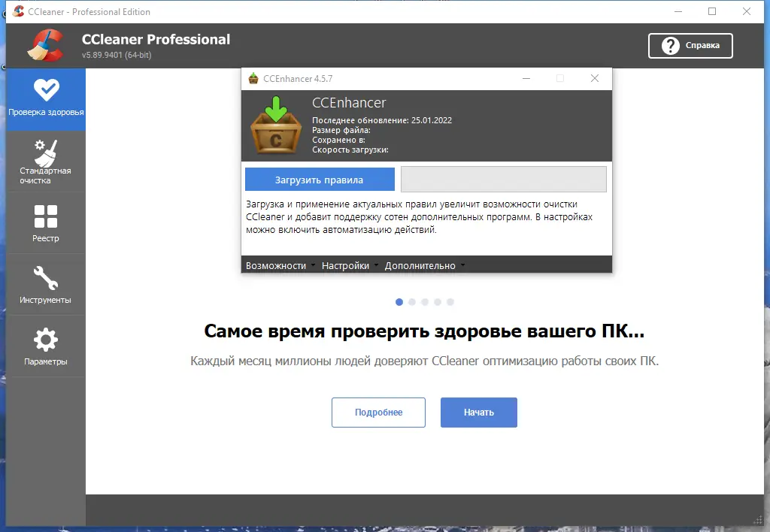Screen dimensions: 770x532
Task: Open Параметры via the gear icon
Action: [x=45, y=337]
